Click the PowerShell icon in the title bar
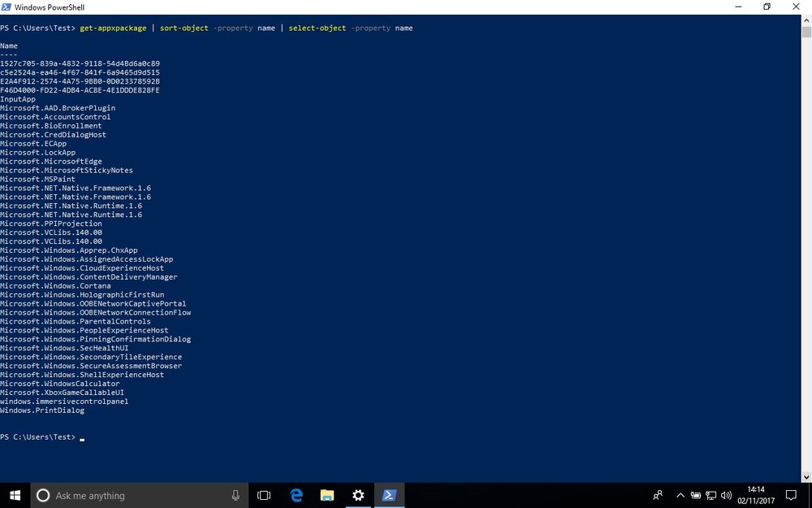Viewport: 812px width, 508px height. click(6, 7)
